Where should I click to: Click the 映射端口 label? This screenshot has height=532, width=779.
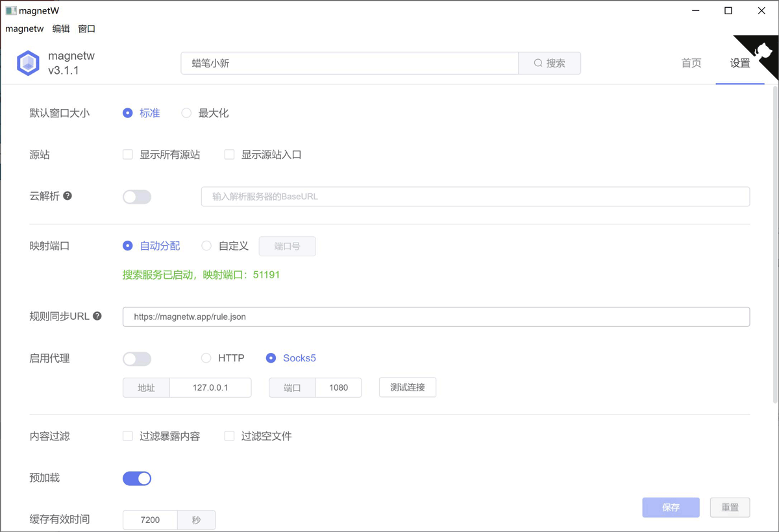(50, 246)
